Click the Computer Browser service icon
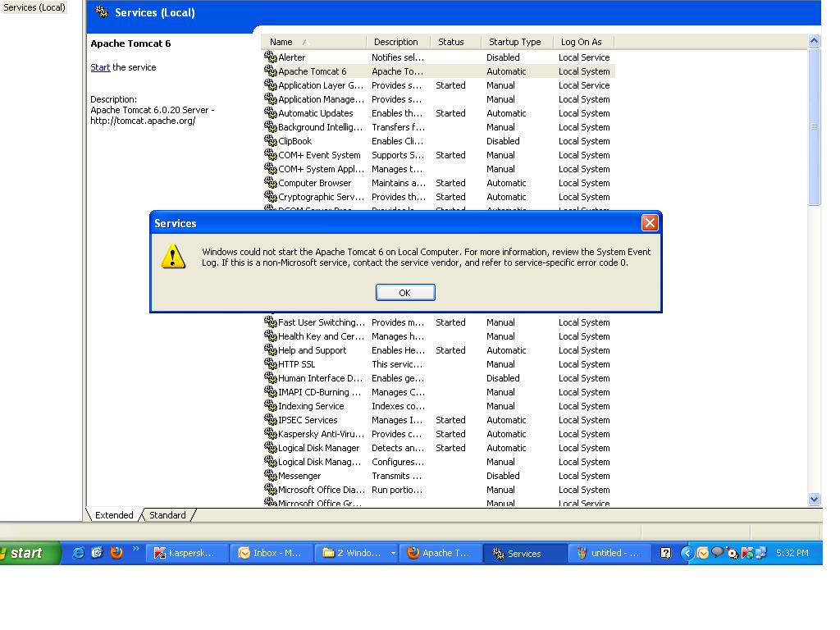 (x=271, y=181)
